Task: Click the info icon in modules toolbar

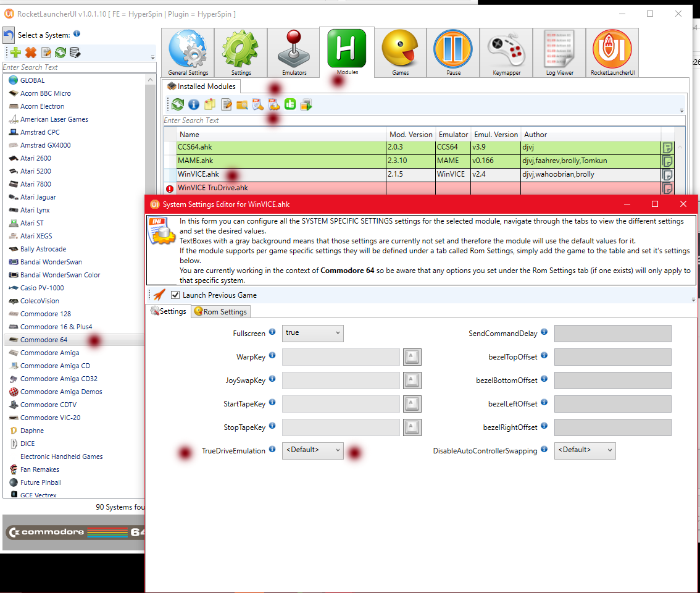Action: (x=194, y=105)
